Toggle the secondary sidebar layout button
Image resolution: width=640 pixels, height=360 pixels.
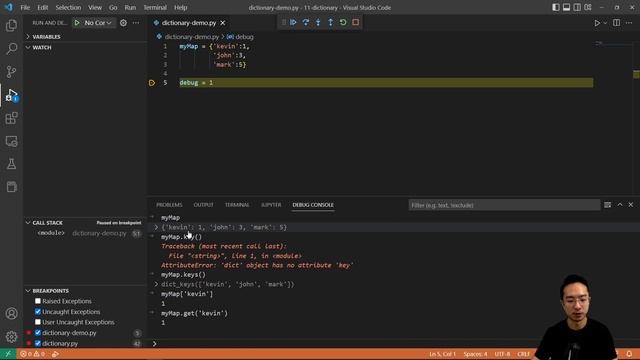click(577, 7)
